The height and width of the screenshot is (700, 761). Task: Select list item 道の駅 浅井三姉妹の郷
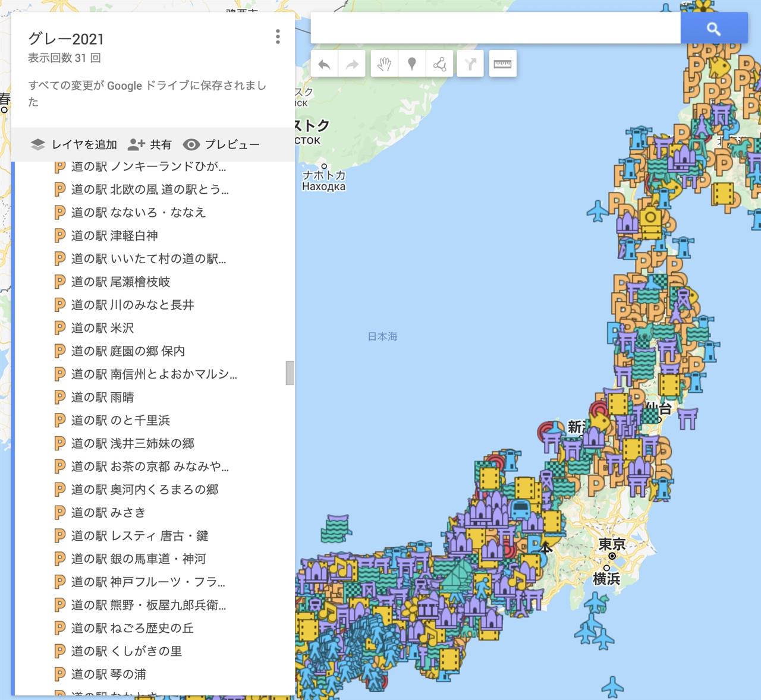(133, 443)
